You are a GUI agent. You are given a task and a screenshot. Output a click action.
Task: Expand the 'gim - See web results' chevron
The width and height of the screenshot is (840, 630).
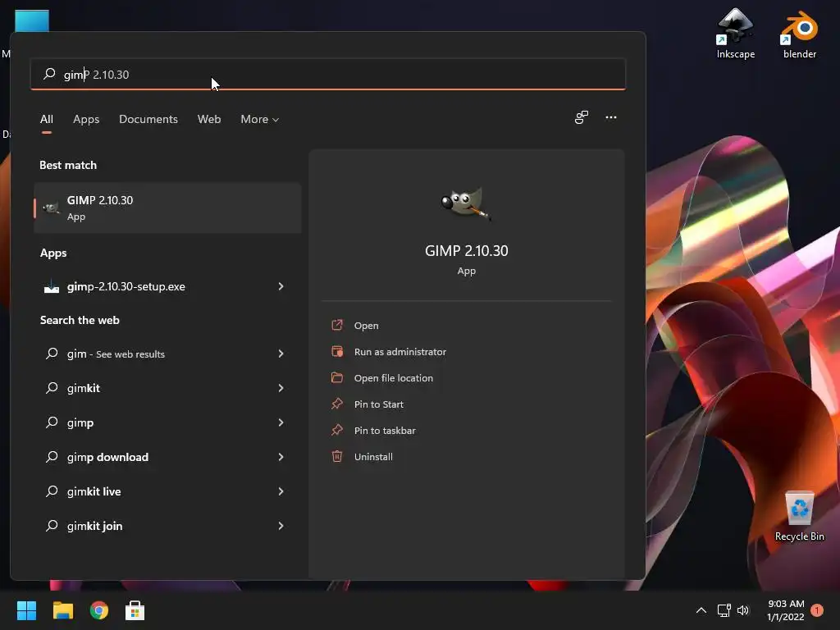(281, 354)
